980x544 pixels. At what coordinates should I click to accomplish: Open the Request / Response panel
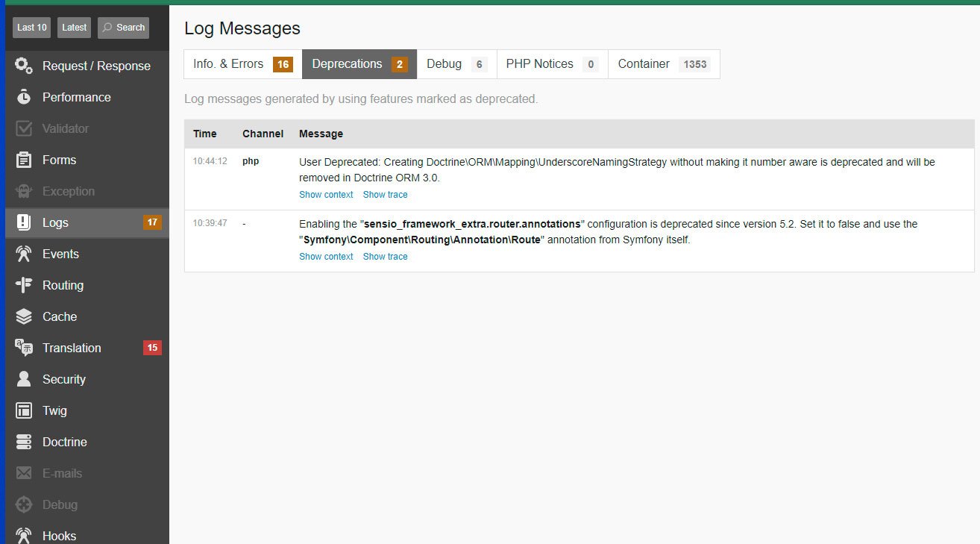point(87,66)
